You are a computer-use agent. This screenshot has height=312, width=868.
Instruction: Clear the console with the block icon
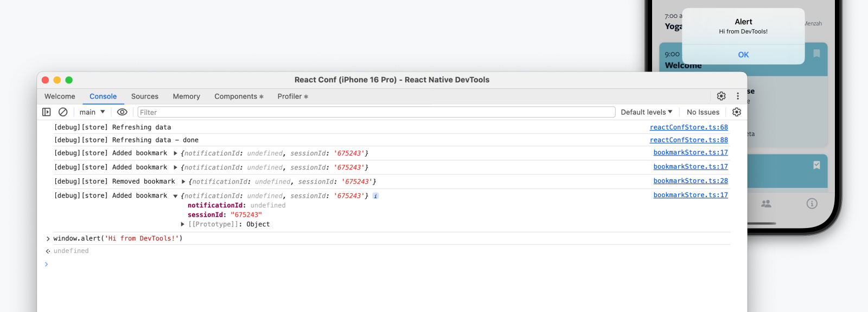tap(63, 112)
